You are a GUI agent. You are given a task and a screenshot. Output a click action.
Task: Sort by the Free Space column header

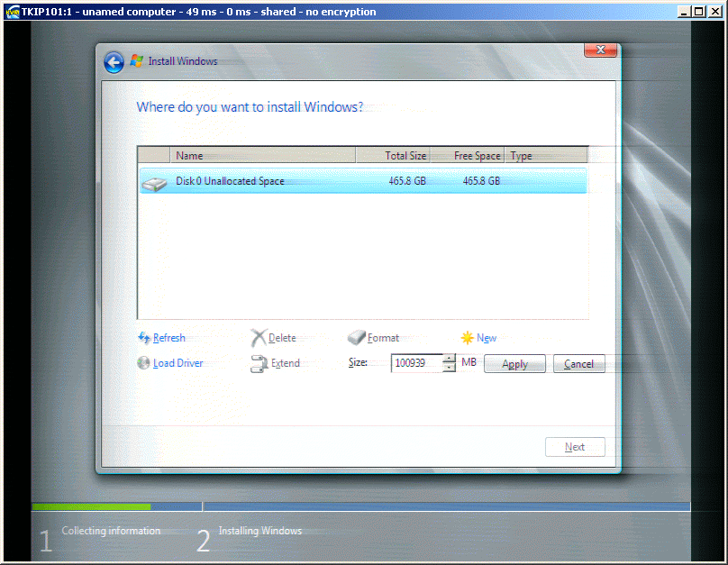coord(467,156)
